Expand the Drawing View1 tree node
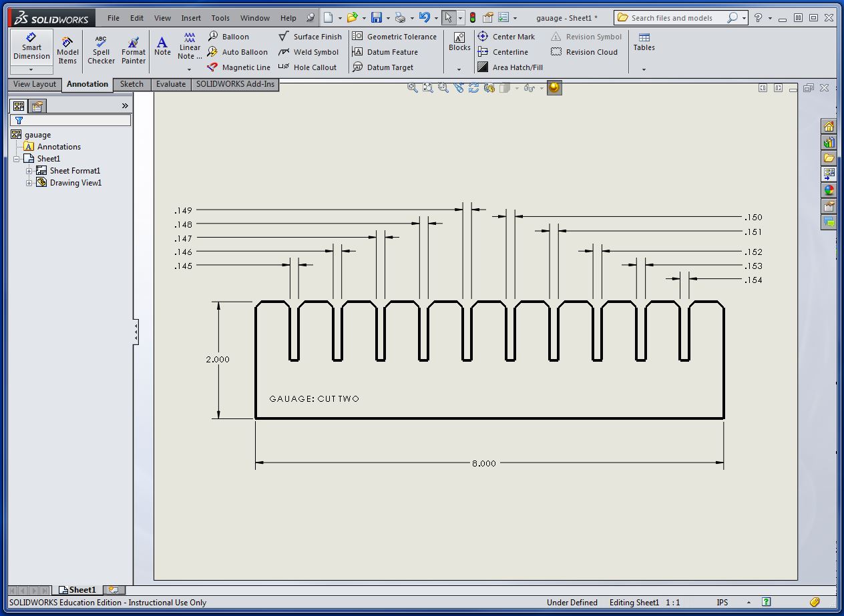This screenshot has height=616, width=844. point(29,183)
